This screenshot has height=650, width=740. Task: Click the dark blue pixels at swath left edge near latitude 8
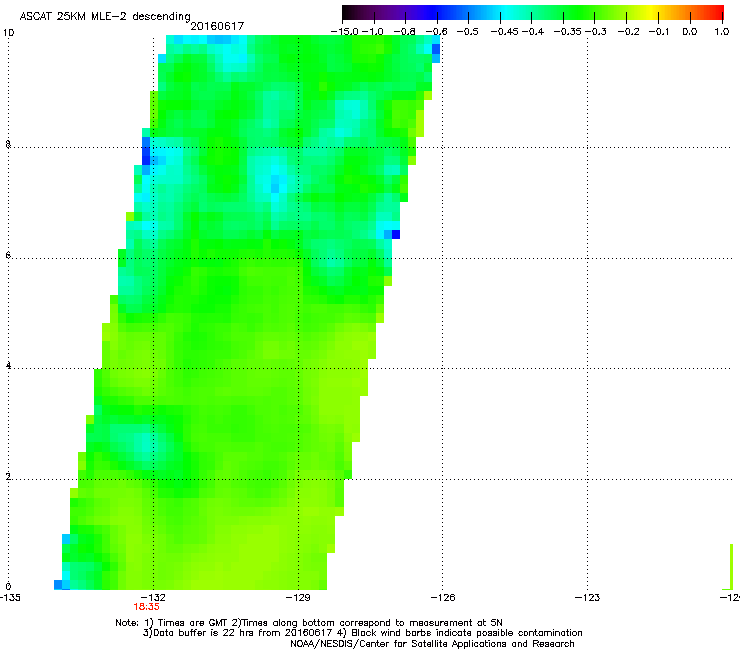pos(146,151)
